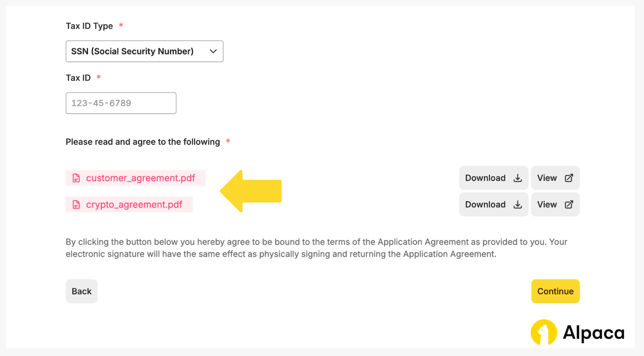The image size is (644, 356).
Task: Expand the Tax ID Type chevron
Action: pyautogui.click(x=213, y=51)
